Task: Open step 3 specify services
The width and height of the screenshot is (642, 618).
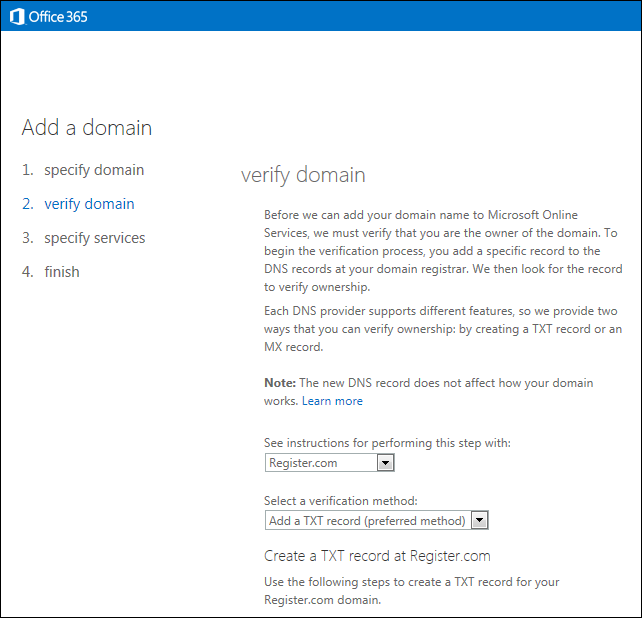Action: (x=84, y=238)
